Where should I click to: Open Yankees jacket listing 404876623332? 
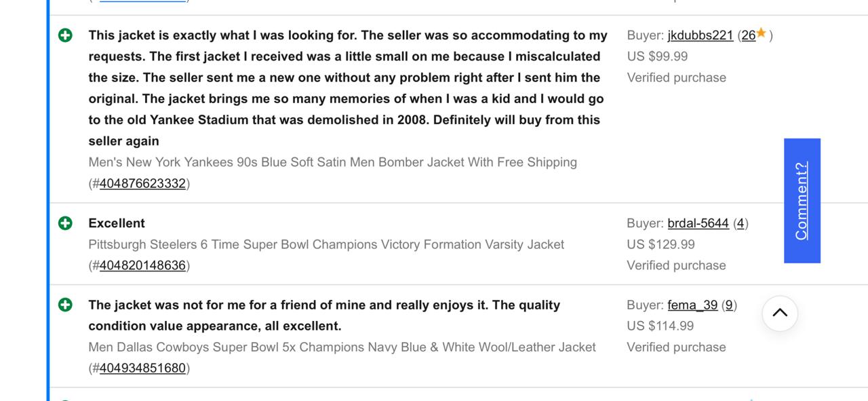pos(143,183)
